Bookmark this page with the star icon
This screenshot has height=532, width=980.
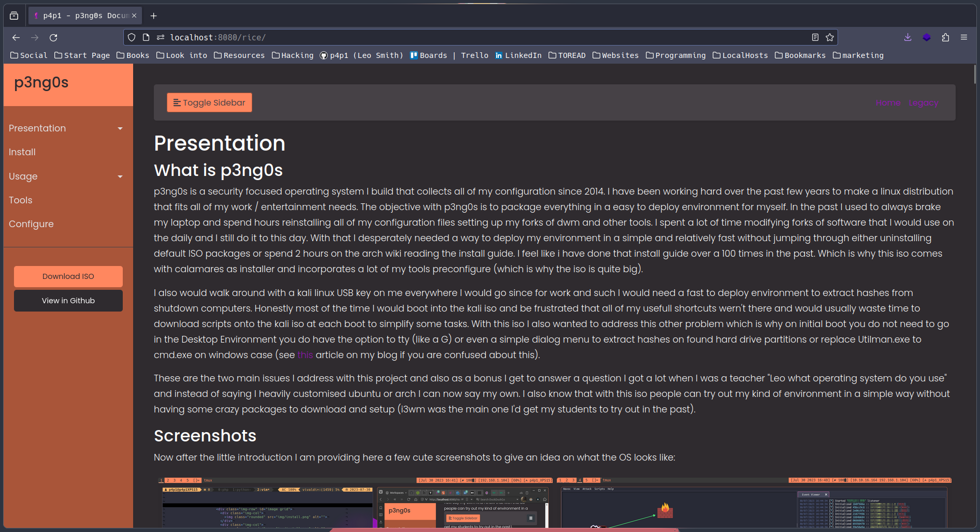(x=830, y=38)
